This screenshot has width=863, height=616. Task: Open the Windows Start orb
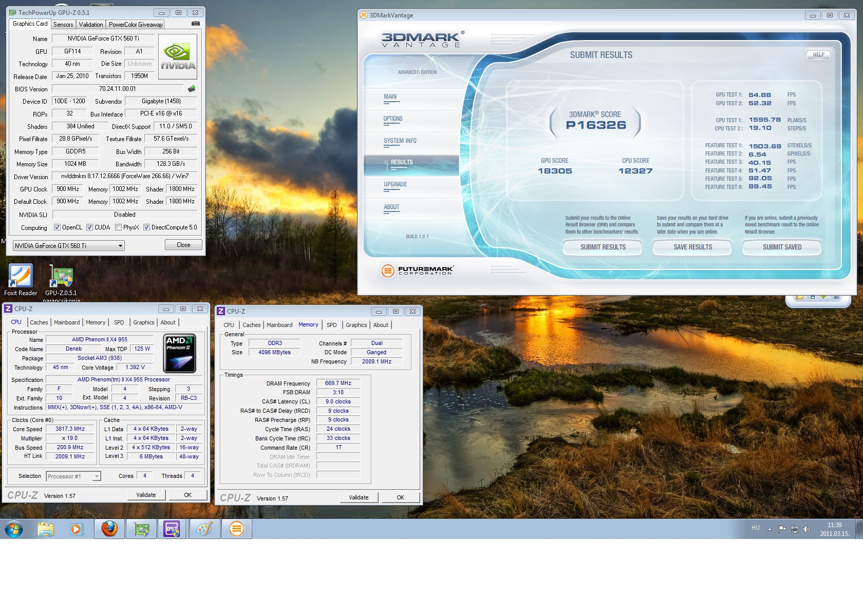14,529
